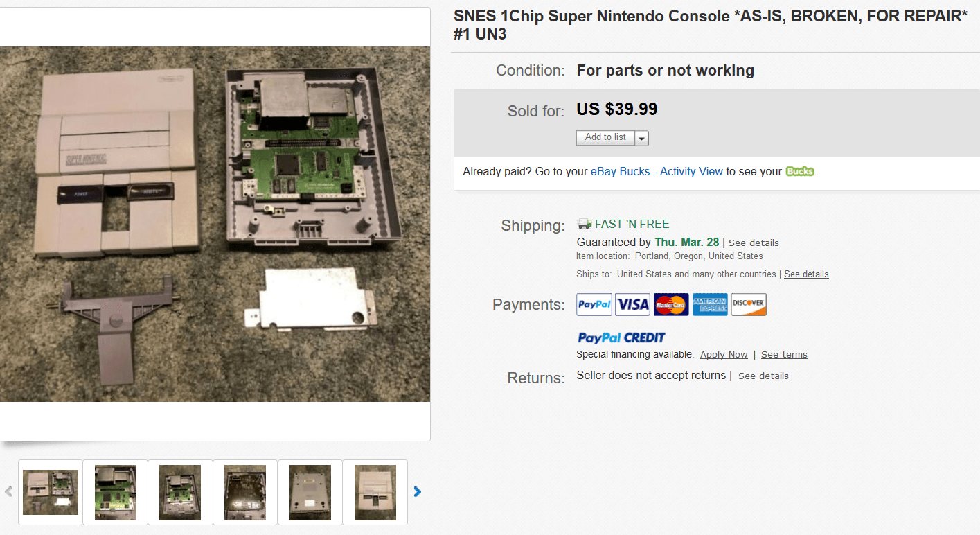The width and height of the screenshot is (980, 535).
Task: Open the PayPal Credit See terms link
Action: point(784,355)
